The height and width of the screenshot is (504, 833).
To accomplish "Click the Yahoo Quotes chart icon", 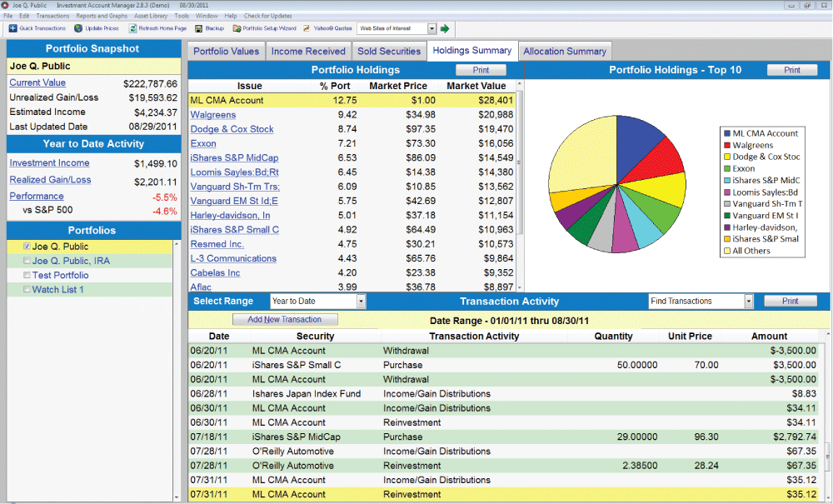I will 307,28.
